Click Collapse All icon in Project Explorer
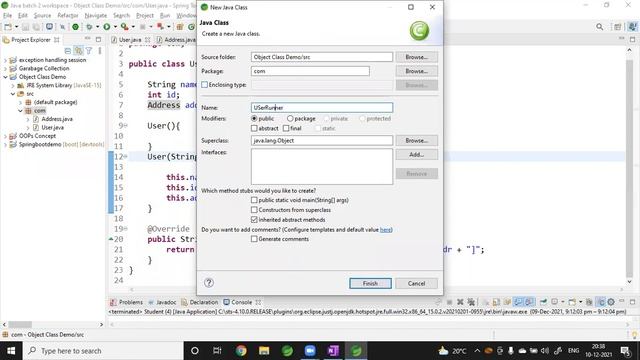 tap(68, 51)
